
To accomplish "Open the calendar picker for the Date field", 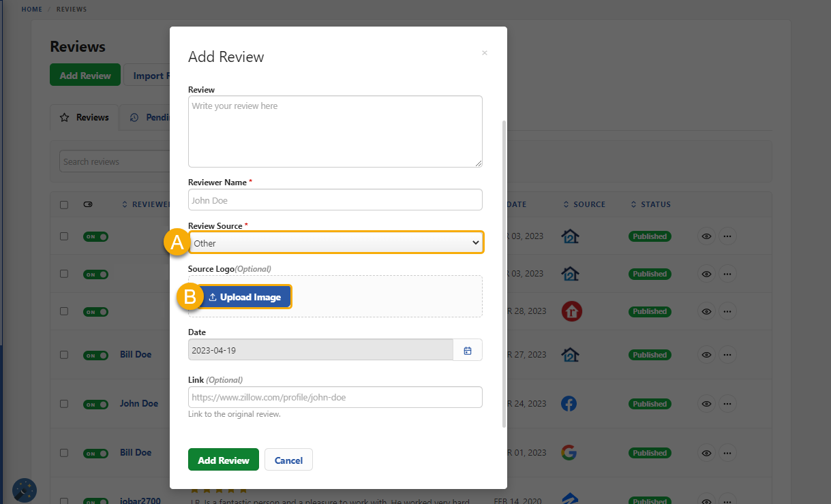I will point(468,350).
